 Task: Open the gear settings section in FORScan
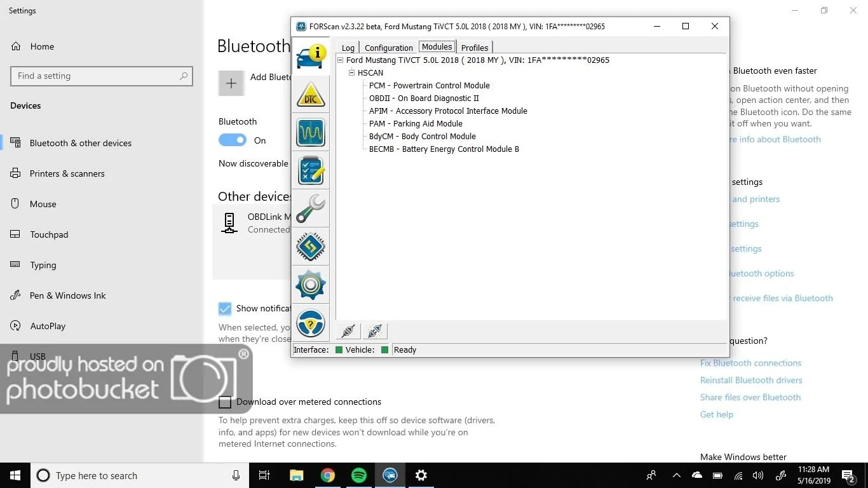310,285
